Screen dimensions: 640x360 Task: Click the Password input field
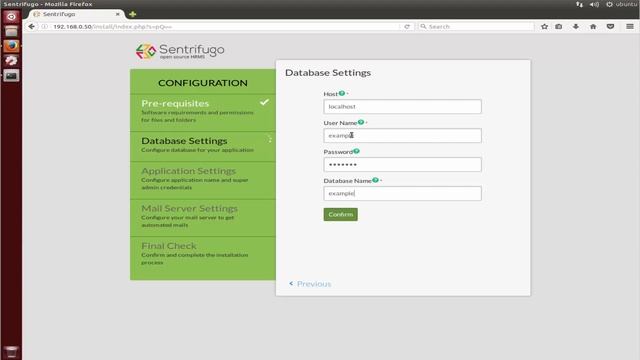pyautogui.click(x=402, y=164)
